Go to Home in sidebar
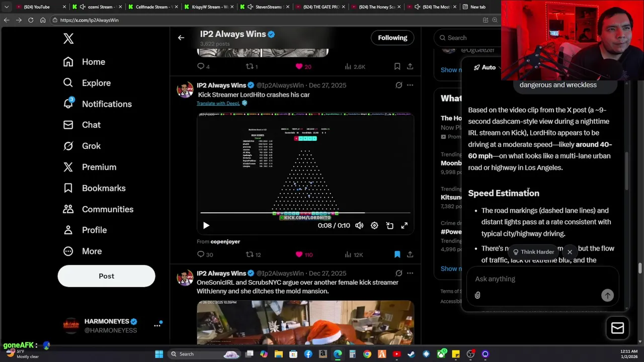 [x=84, y=62]
